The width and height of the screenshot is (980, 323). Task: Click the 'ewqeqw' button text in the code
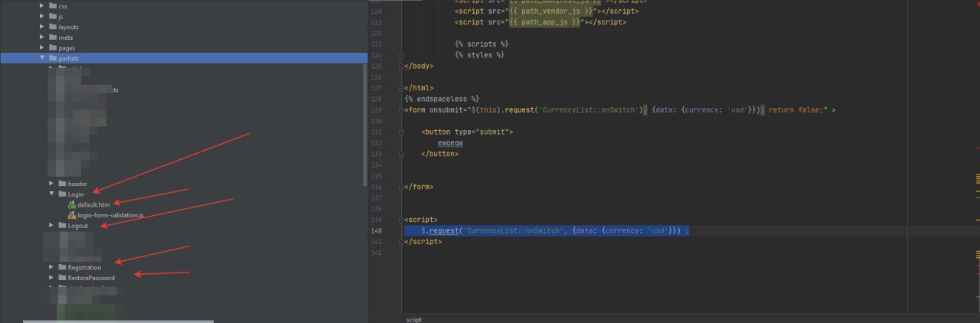tap(450, 143)
